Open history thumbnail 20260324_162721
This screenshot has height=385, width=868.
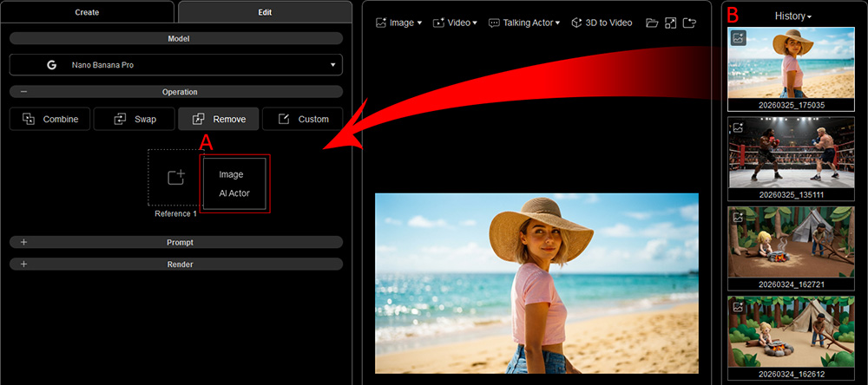pyautogui.click(x=791, y=248)
